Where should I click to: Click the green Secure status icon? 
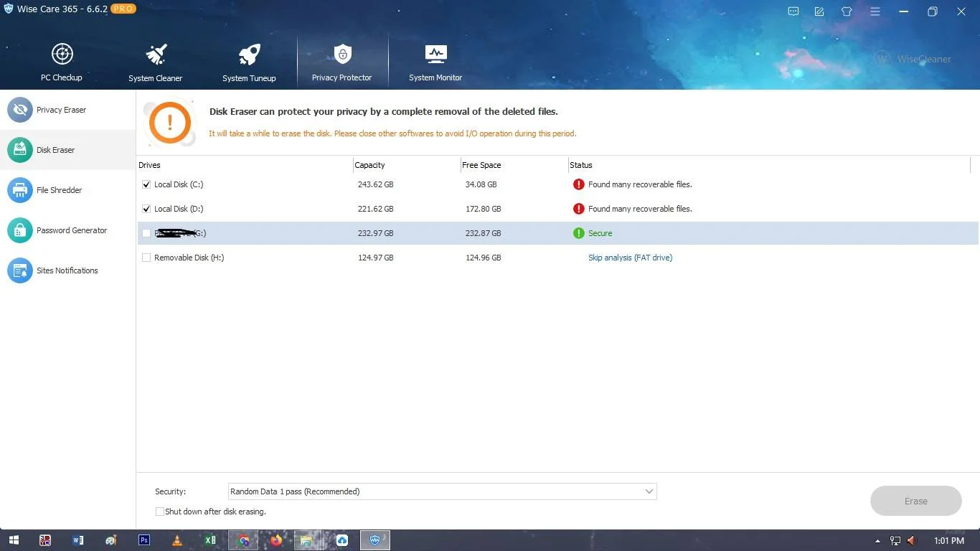(x=579, y=233)
